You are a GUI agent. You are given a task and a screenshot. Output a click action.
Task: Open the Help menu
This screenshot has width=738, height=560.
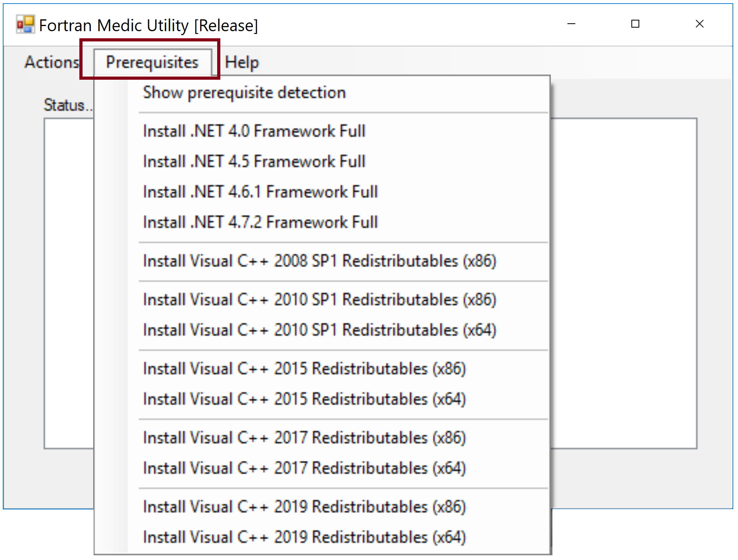pyautogui.click(x=242, y=62)
